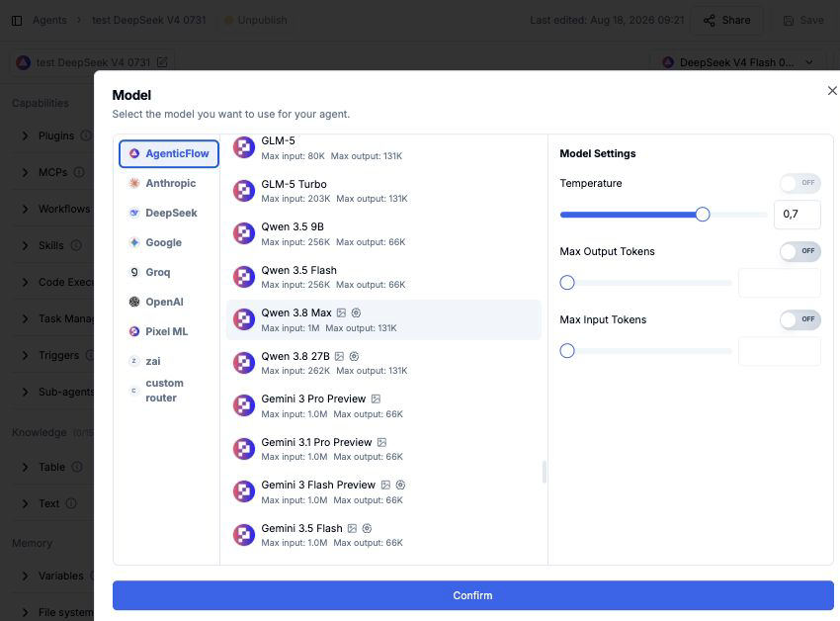Open the DeepSeek V4 Flash model dropdown
The width and height of the screenshot is (840, 621).
tap(738, 62)
